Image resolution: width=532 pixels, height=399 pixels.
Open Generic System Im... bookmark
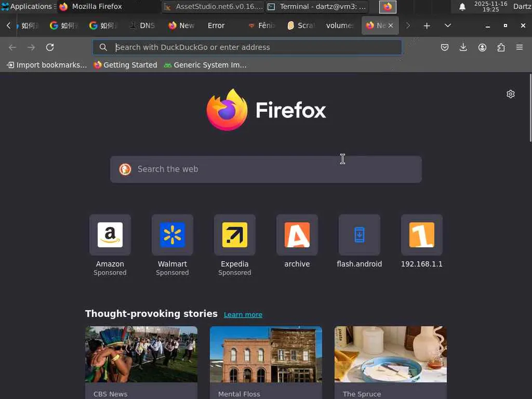[205, 65]
